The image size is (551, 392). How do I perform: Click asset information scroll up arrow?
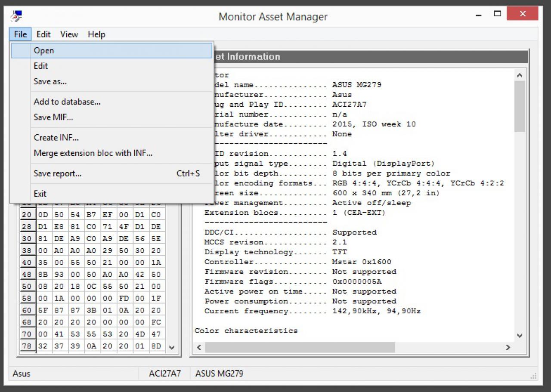point(520,75)
